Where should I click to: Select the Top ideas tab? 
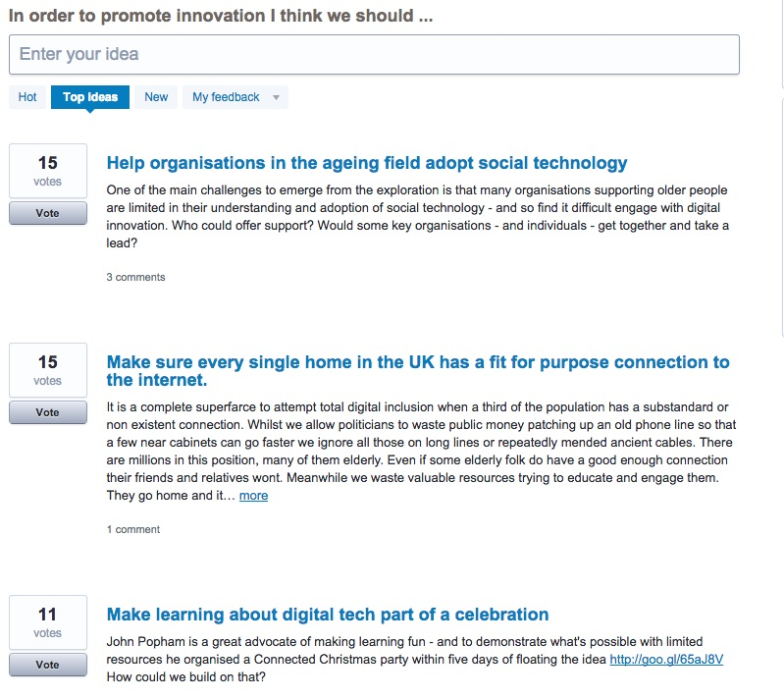(x=90, y=97)
